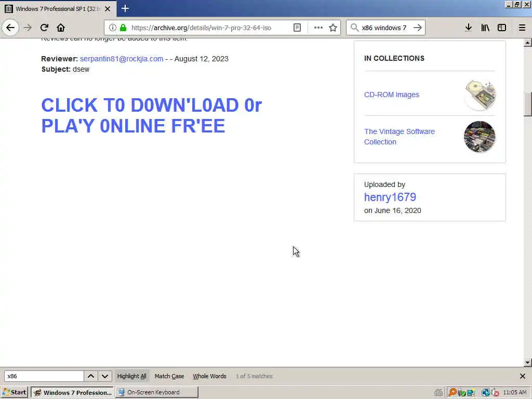Find the previous x86 match
Screen dimensions: 532x399
click(91, 376)
